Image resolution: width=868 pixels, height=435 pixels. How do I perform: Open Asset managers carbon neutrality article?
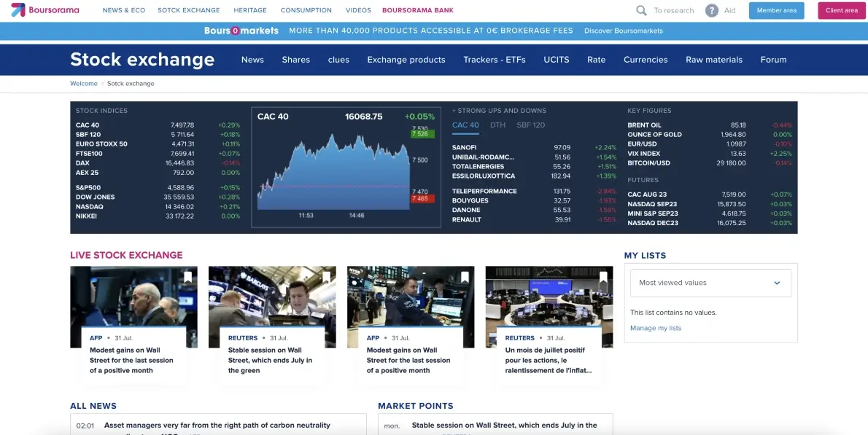click(x=217, y=426)
